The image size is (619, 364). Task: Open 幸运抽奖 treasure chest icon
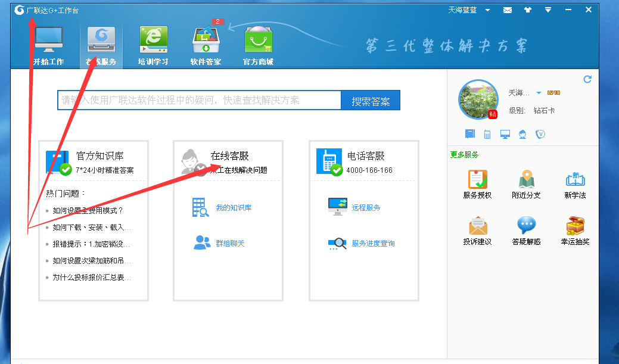click(575, 225)
